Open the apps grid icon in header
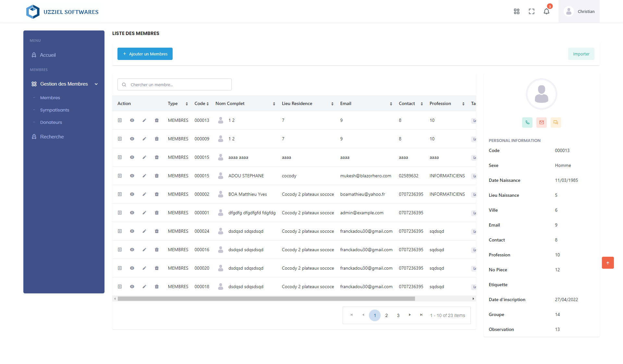The height and width of the screenshot is (364, 623). click(517, 12)
